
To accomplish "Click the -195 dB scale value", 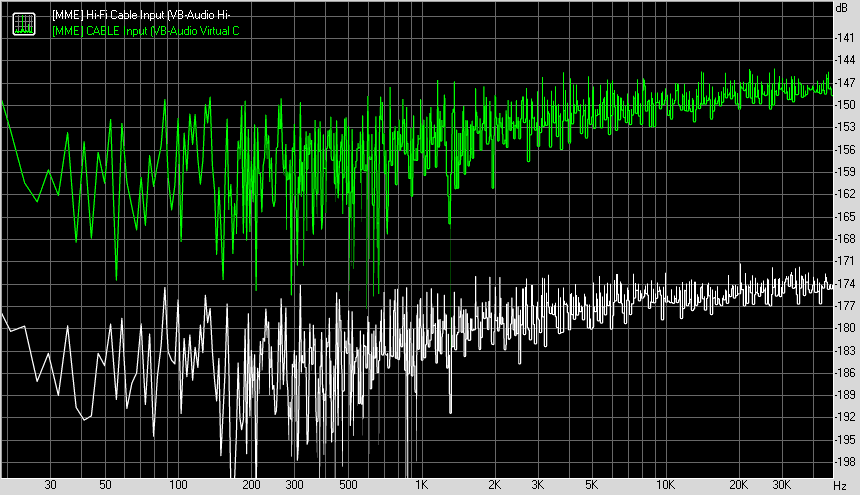I will 845,440.
